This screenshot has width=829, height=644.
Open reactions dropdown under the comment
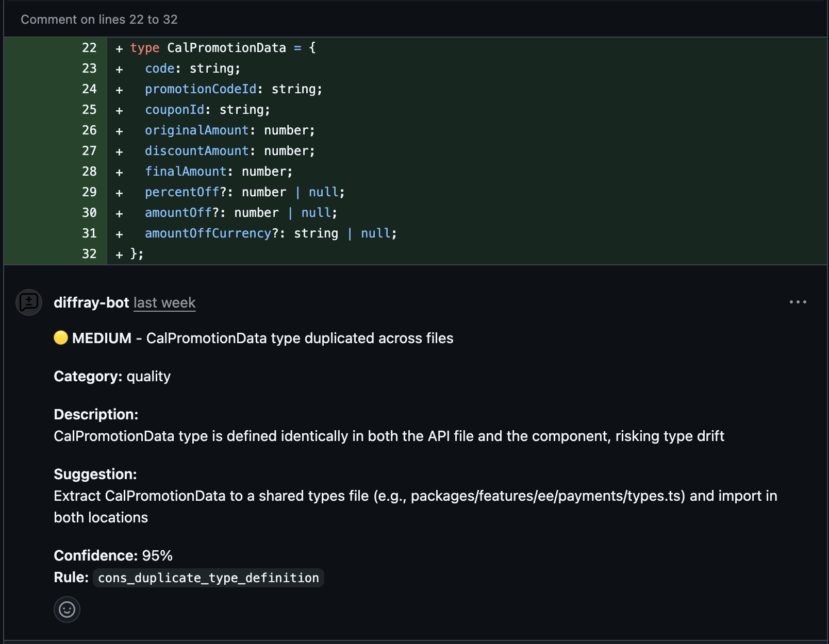pyautogui.click(x=67, y=609)
